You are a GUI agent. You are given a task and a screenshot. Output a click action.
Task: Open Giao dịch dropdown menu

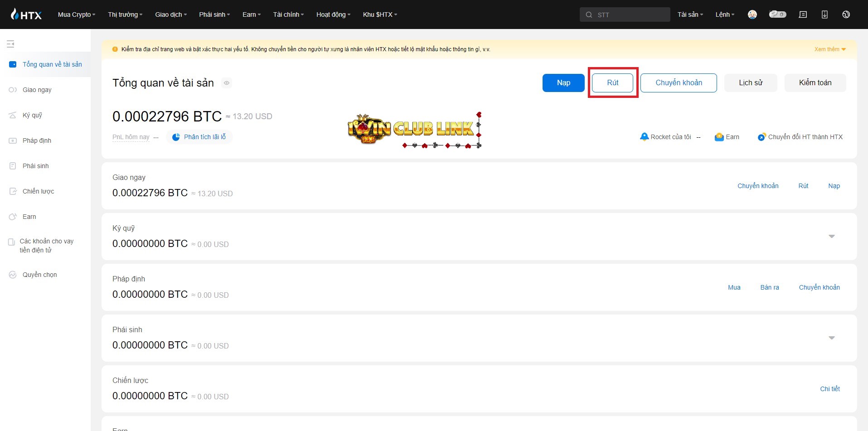[171, 15]
